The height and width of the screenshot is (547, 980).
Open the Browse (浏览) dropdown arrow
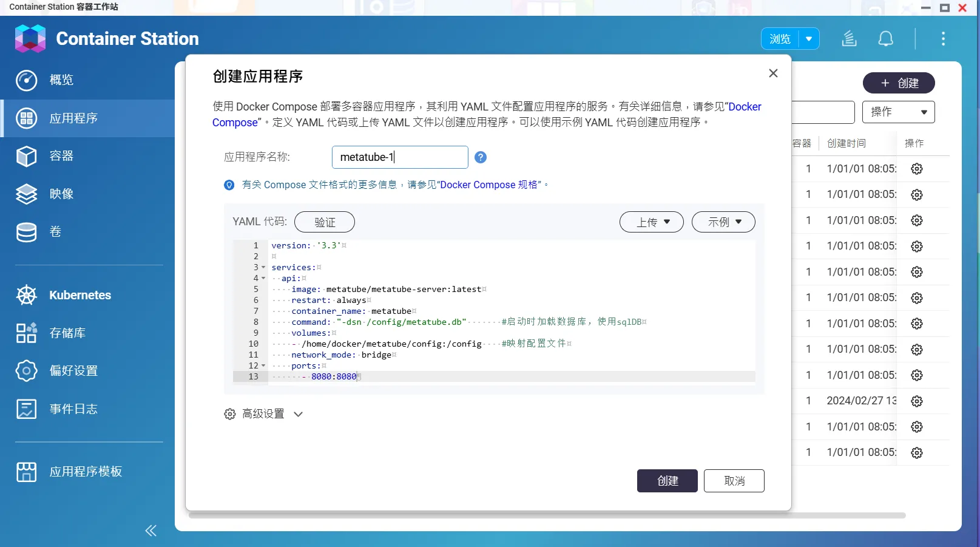coord(809,39)
